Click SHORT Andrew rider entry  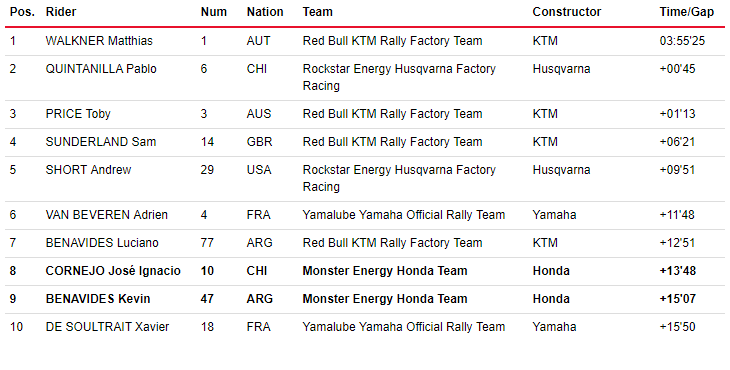pyautogui.click(x=88, y=170)
